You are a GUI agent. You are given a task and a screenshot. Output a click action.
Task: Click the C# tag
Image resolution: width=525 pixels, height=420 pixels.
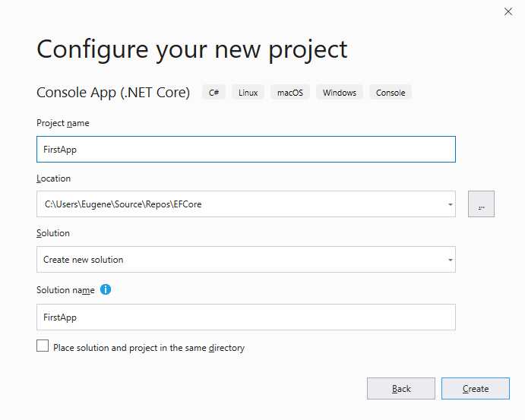(213, 93)
